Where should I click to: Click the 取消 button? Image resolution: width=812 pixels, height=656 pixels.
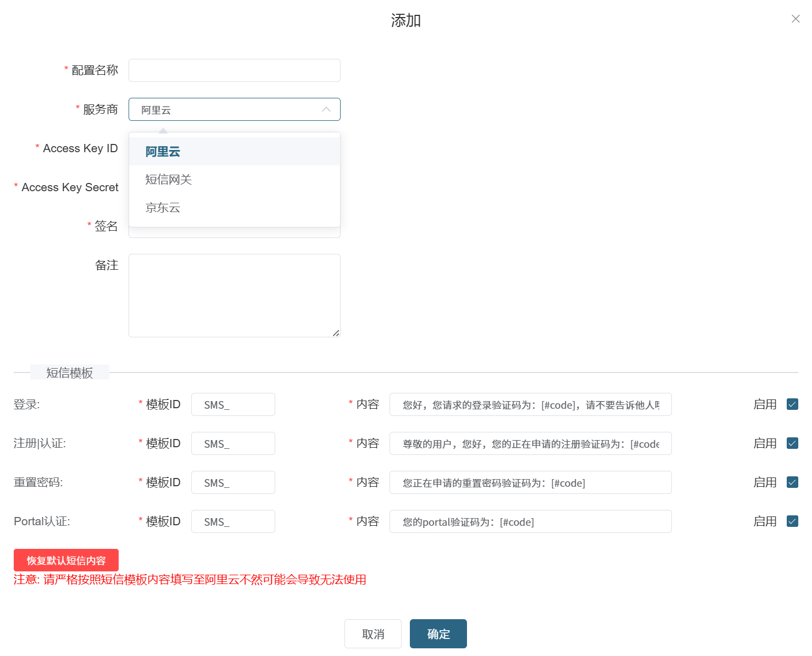click(372, 633)
